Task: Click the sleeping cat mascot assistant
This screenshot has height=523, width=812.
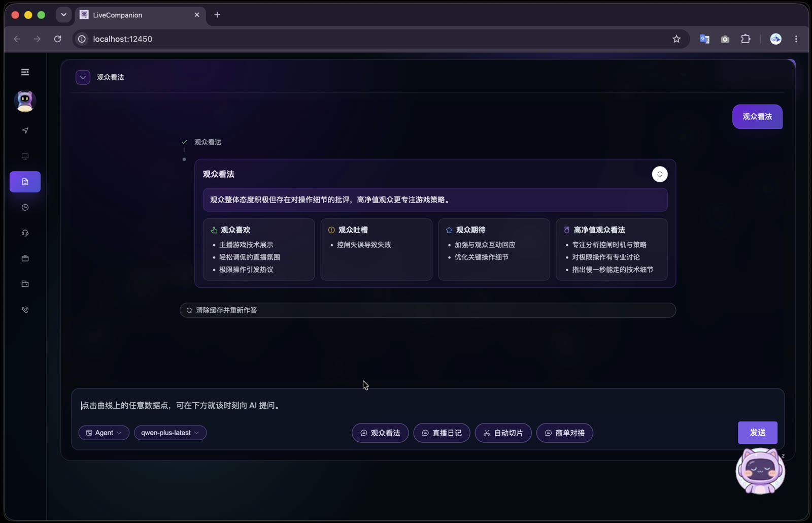Action: point(760,471)
